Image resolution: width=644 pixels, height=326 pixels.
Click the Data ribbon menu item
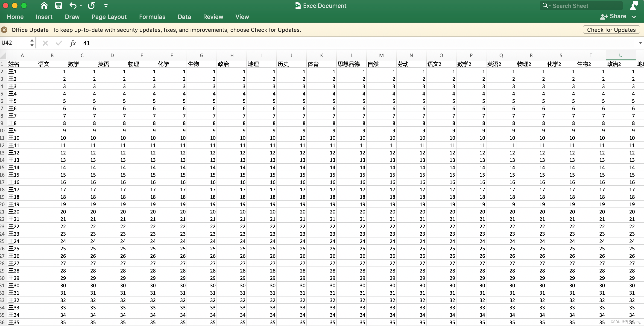tap(184, 17)
